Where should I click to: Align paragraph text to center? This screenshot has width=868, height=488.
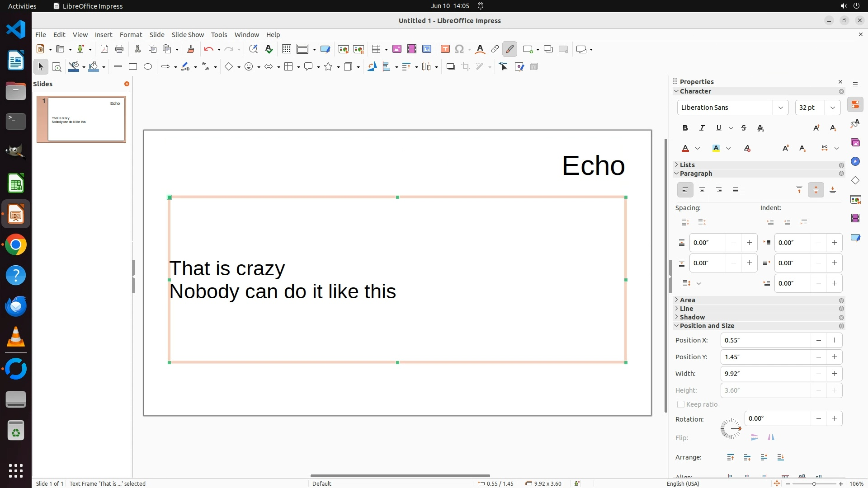point(702,190)
